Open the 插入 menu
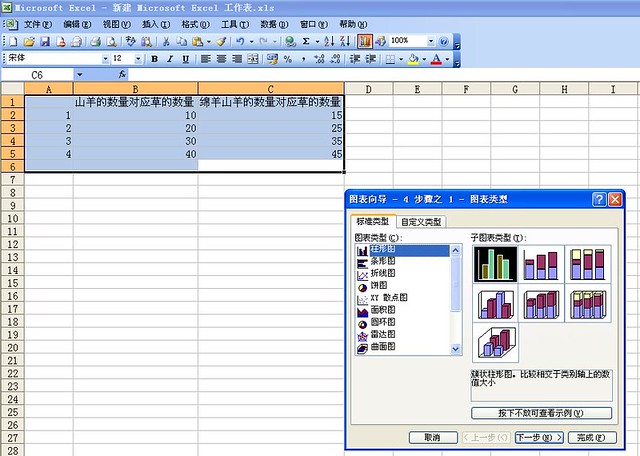Viewport: 640px width, 456px height. pyautogui.click(x=156, y=24)
